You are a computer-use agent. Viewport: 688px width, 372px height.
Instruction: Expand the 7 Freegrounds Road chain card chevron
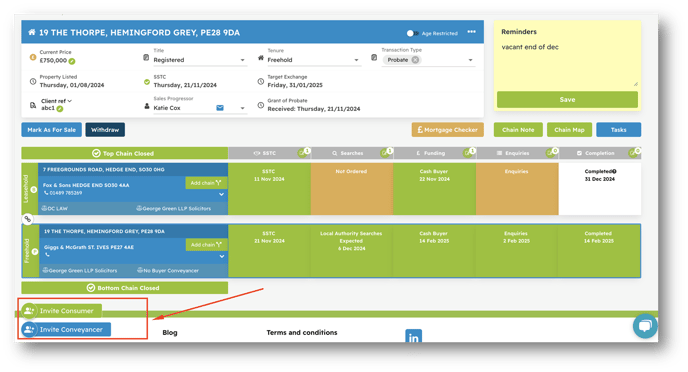[222, 194]
